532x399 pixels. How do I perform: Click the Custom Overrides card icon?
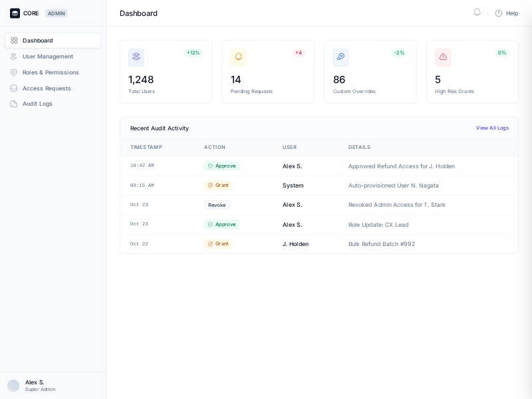pos(340,57)
